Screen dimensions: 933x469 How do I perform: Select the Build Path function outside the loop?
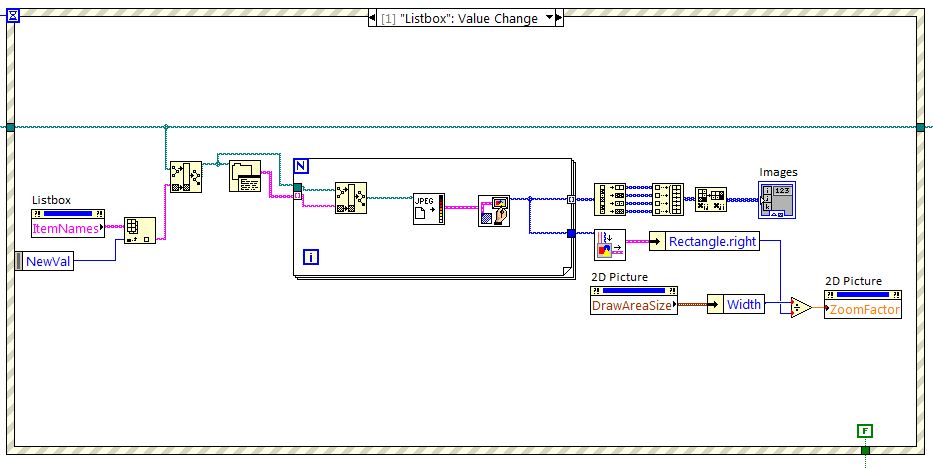[x=186, y=177]
